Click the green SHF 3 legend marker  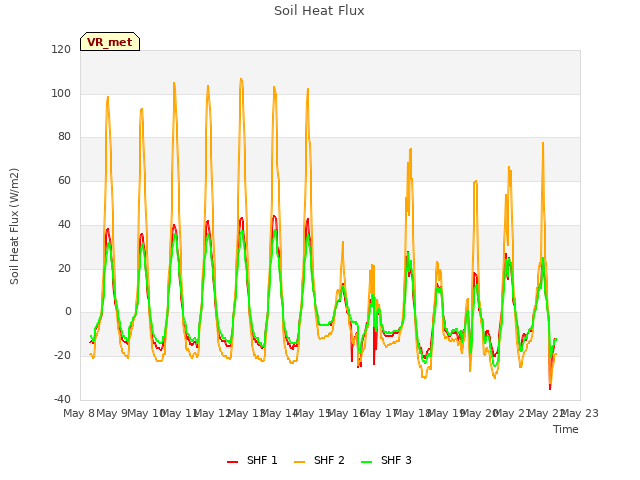[367, 461]
